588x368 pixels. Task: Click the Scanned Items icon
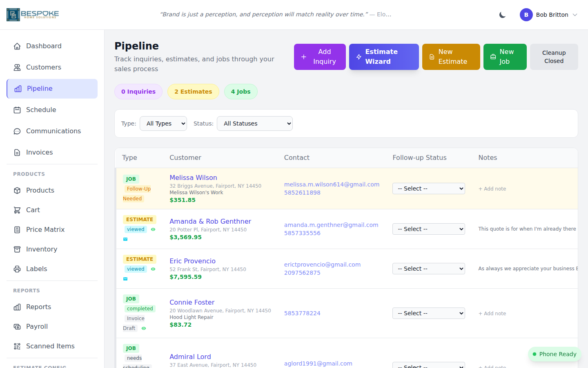[x=16, y=346]
